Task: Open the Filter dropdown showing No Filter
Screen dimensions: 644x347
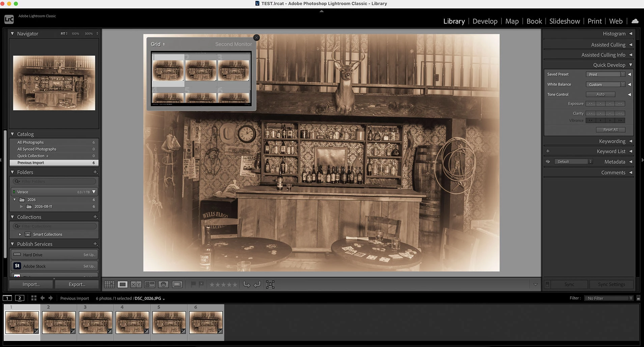Action: (610, 298)
